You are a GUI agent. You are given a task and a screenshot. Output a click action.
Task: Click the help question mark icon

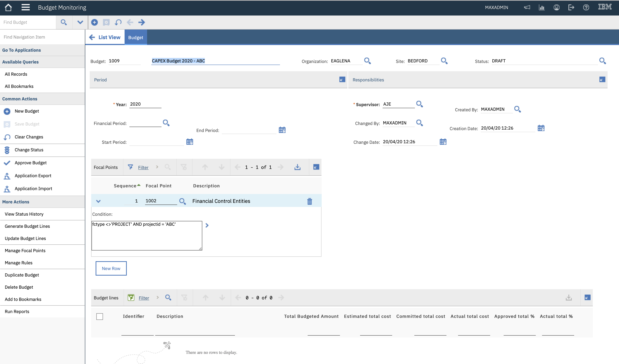pos(586,7)
